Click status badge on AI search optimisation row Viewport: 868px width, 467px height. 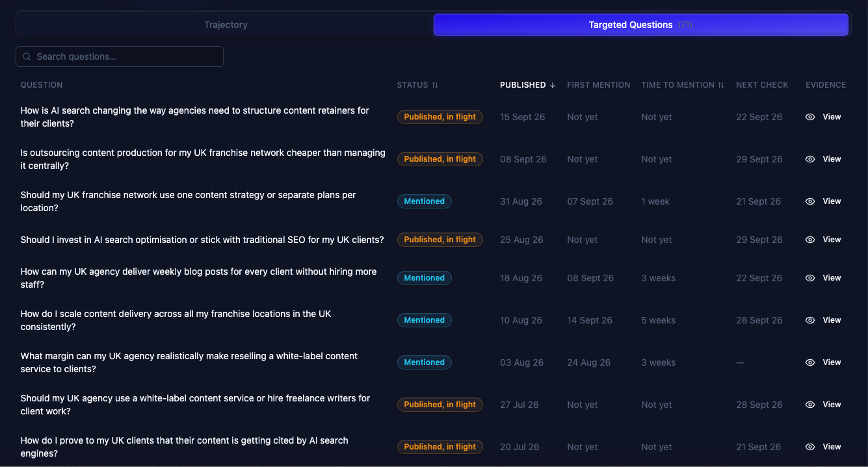coord(440,240)
